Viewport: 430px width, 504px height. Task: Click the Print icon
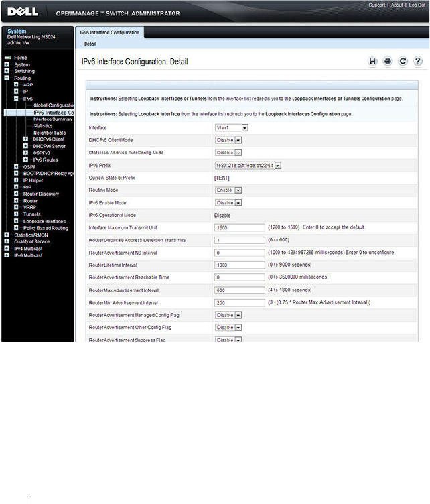click(x=388, y=61)
